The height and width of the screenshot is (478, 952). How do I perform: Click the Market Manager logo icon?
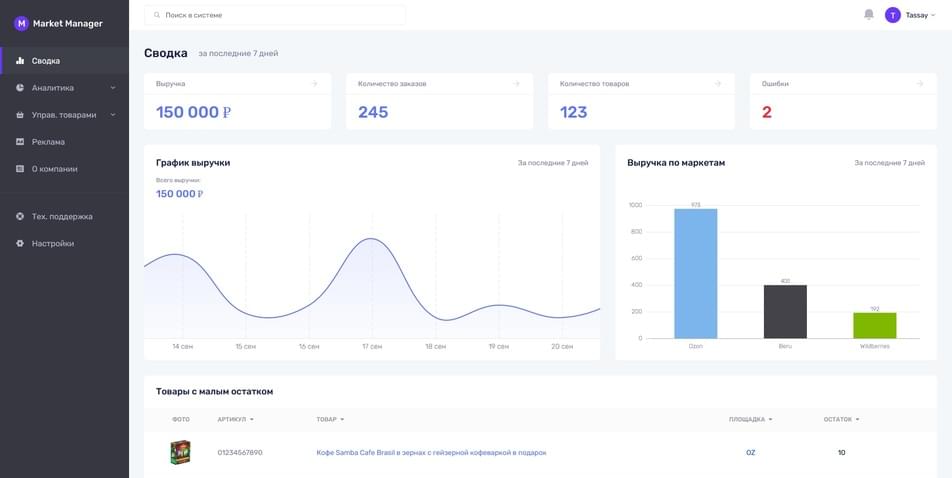pyautogui.click(x=21, y=24)
